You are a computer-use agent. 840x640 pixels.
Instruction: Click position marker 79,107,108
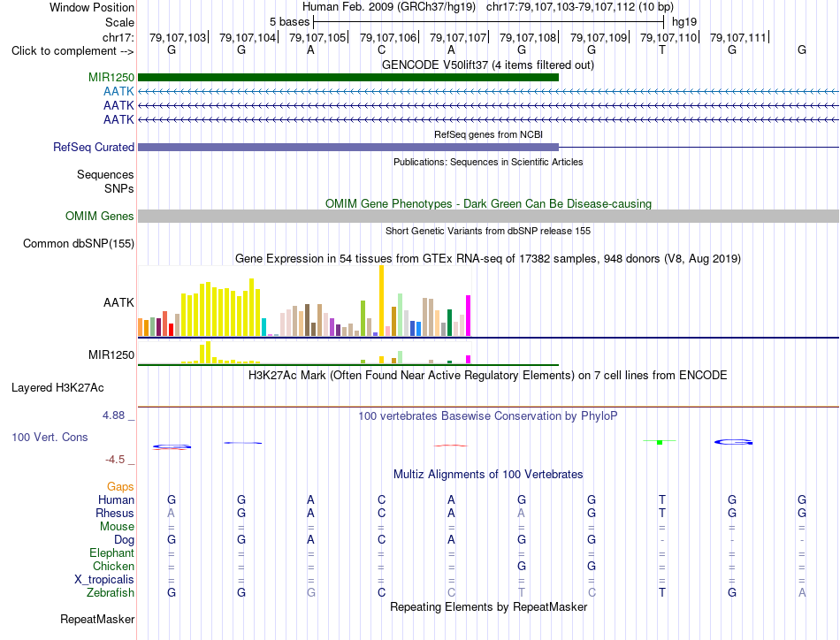click(528, 37)
